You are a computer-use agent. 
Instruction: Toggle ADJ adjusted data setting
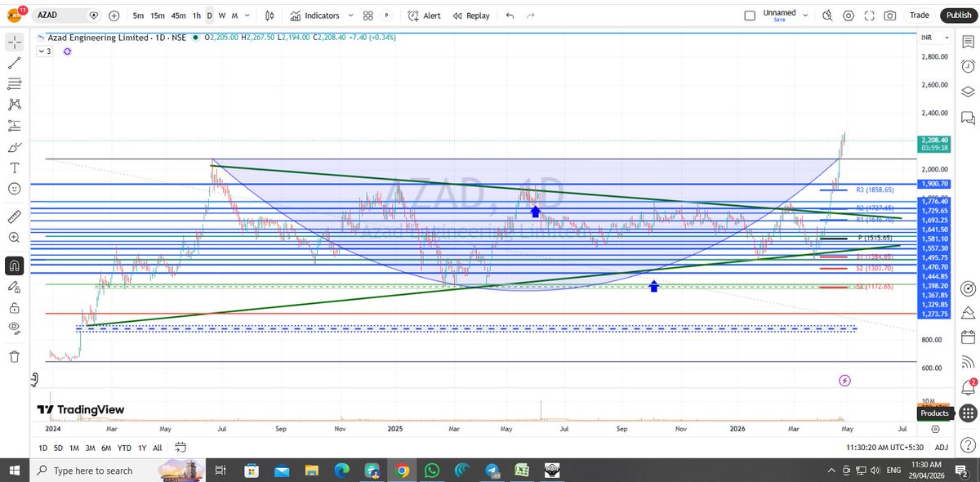point(941,447)
